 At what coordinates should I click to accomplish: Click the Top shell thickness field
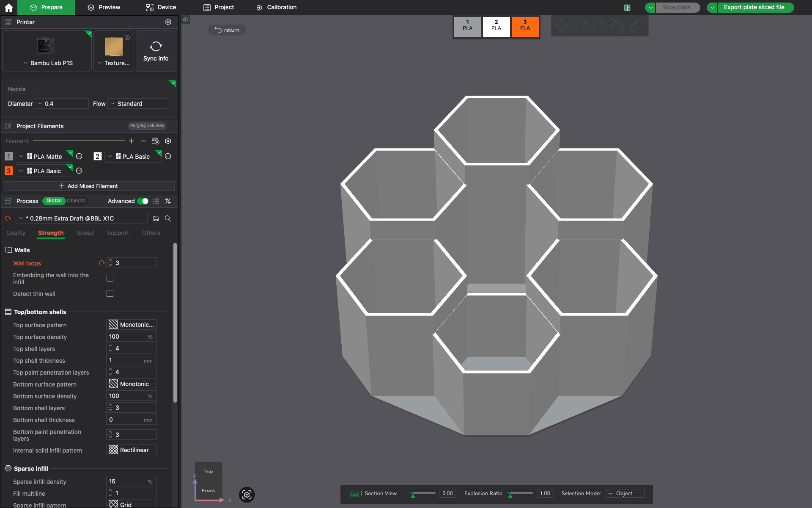click(x=132, y=360)
